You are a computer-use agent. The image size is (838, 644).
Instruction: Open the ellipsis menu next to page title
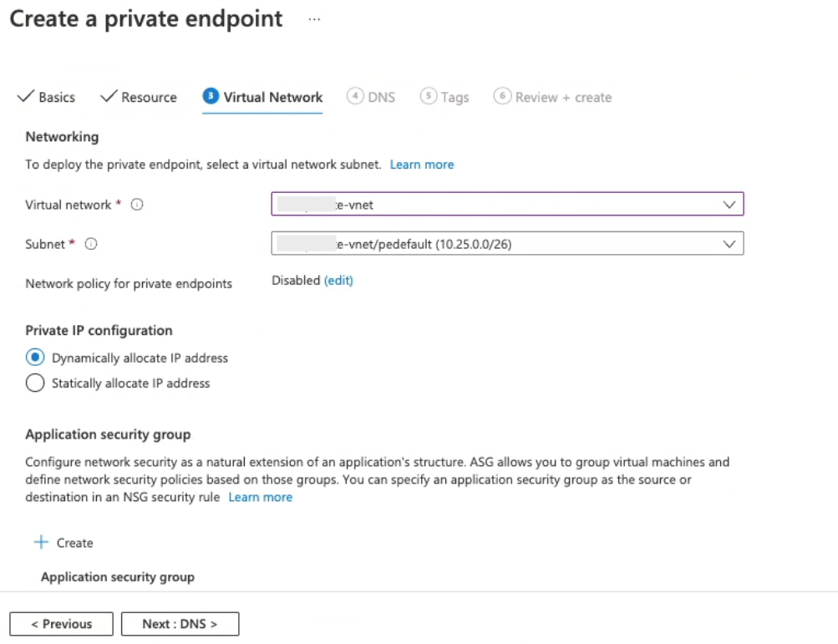tap(314, 19)
